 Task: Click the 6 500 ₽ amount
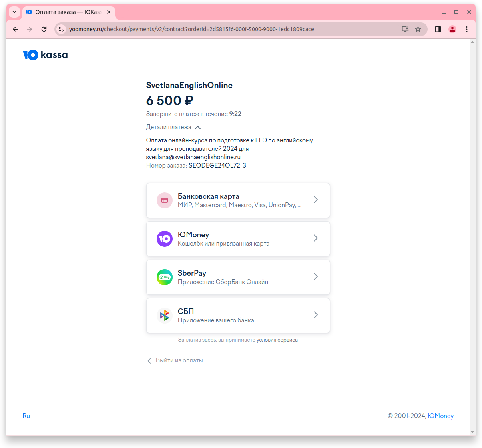pos(170,100)
